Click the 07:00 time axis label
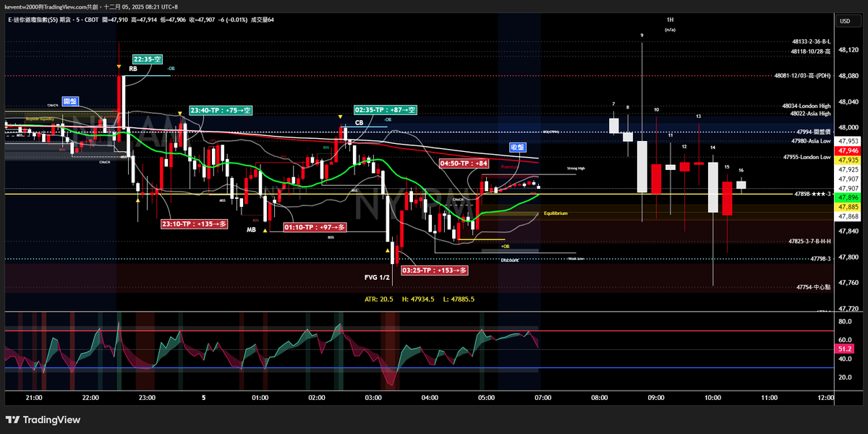Viewport: 868px width, 434px height. tap(542, 398)
